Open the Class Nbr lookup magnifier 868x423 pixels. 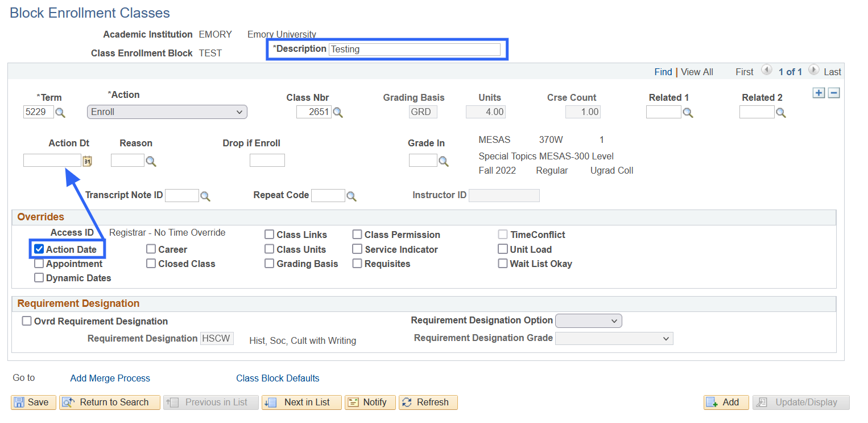pyautogui.click(x=338, y=113)
